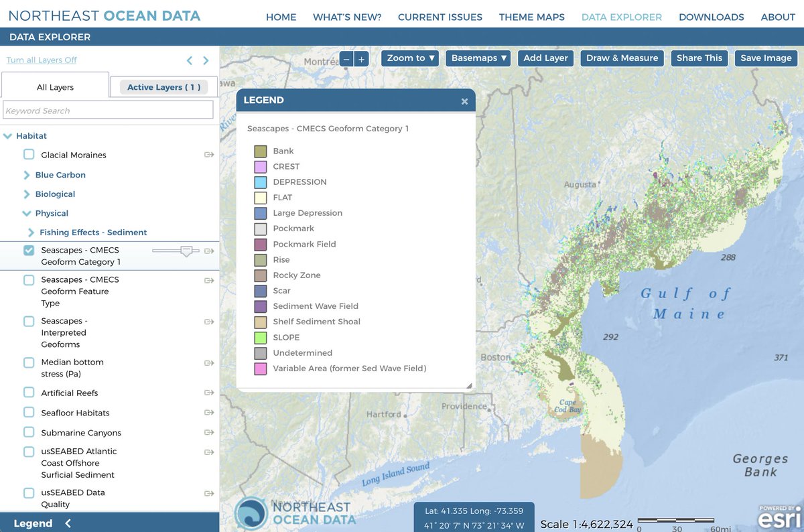Collapse the Legend bar arrow
804x532 pixels.
[x=68, y=523]
